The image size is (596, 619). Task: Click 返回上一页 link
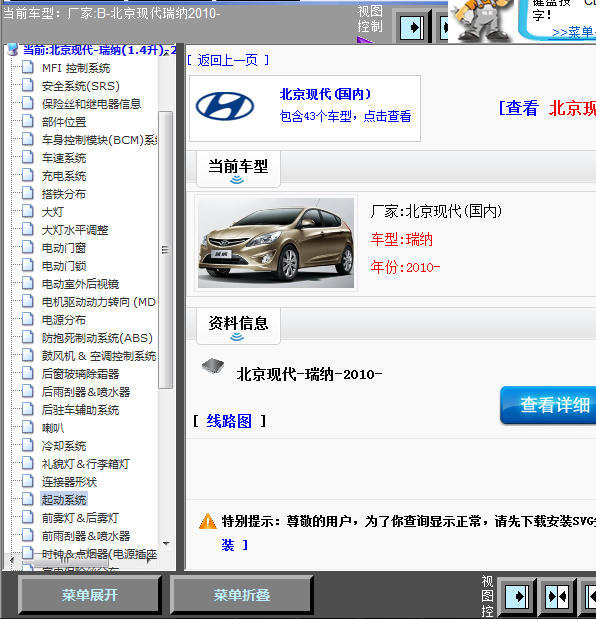(x=228, y=60)
